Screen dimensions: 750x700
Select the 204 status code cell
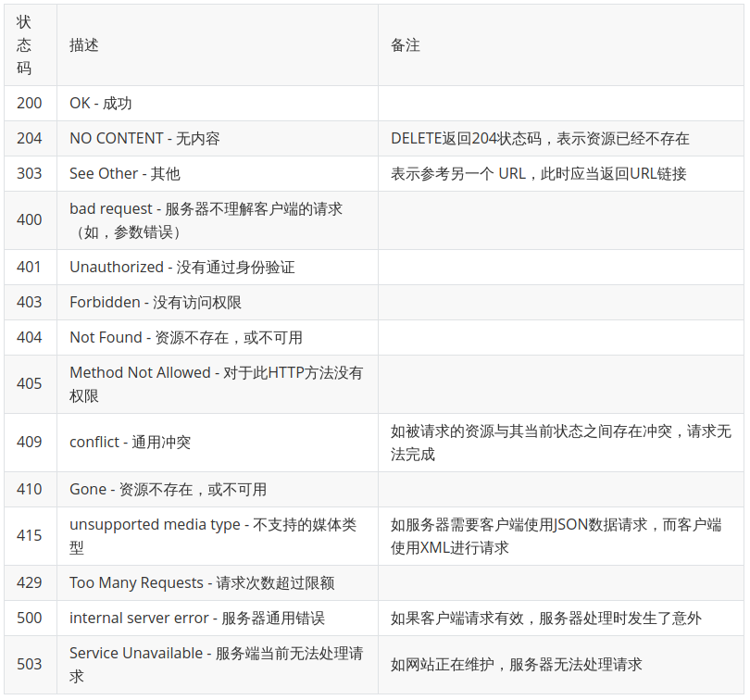click(x=30, y=139)
